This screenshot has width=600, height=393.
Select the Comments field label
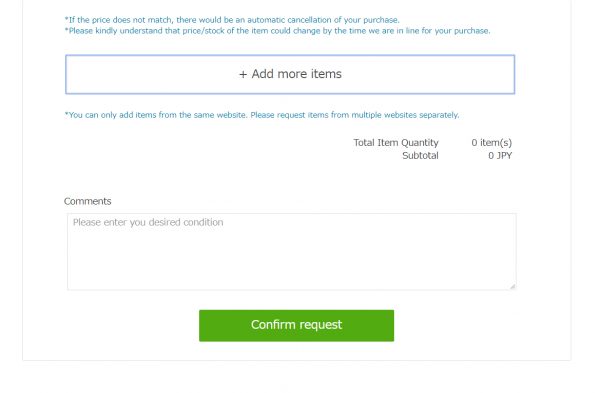(88, 201)
